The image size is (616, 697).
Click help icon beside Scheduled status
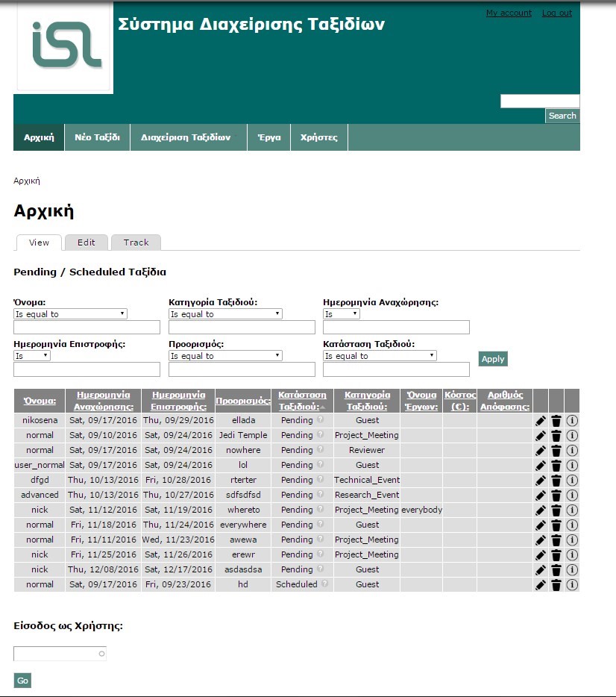point(324,584)
